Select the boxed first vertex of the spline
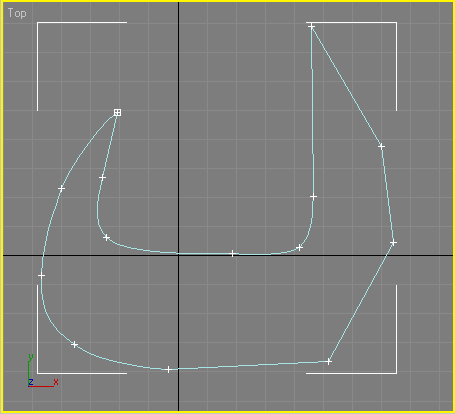The width and height of the screenshot is (455, 414). (x=117, y=112)
